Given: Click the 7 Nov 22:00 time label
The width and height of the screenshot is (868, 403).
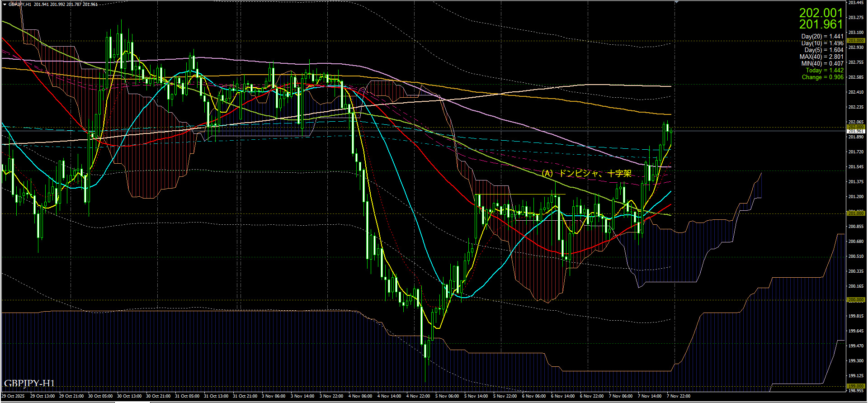Looking at the screenshot, I should pos(679,396).
